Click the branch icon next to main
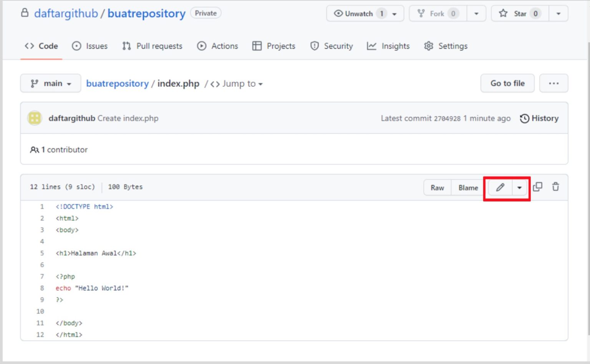590x364 pixels. [x=35, y=83]
